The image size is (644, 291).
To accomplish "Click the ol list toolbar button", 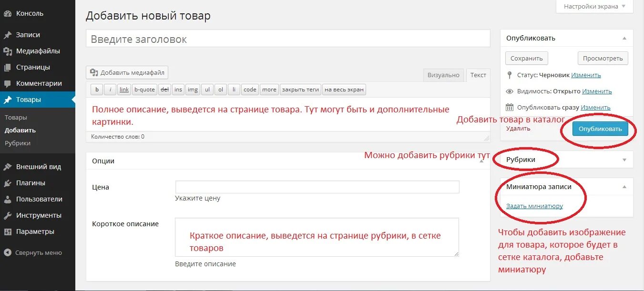I will (220, 90).
